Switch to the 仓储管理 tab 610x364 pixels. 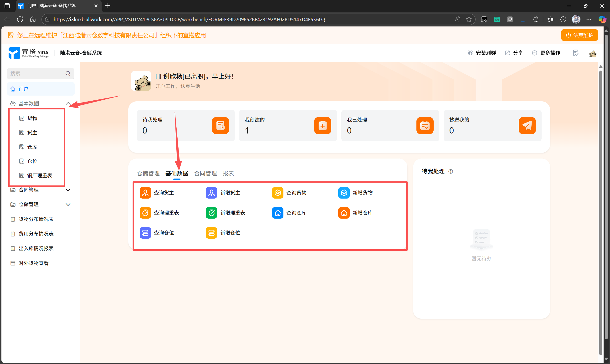click(x=148, y=173)
